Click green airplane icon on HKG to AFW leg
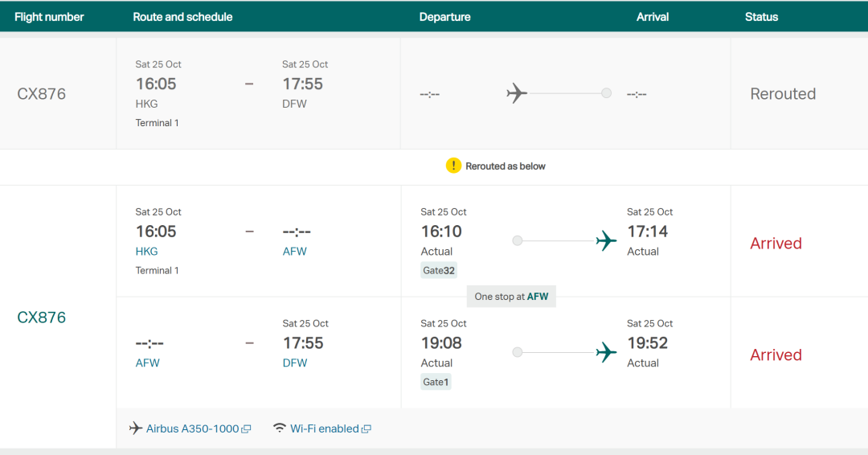Screen dimensions: 868x455 point(607,240)
